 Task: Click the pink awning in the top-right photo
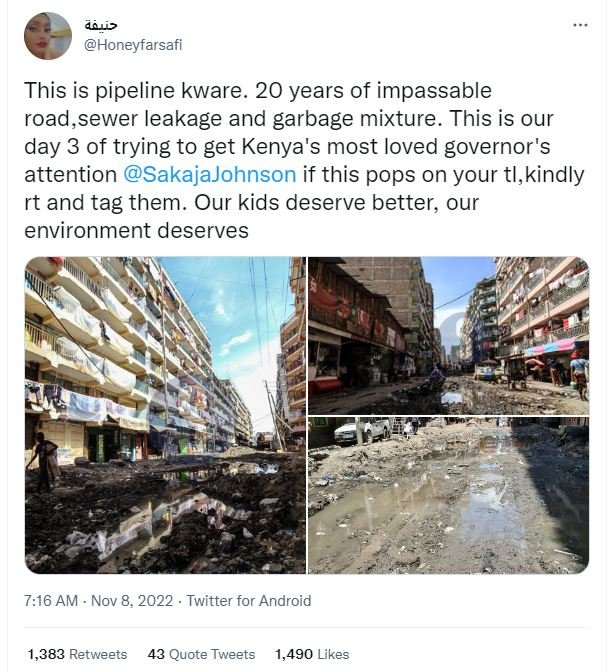(x=552, y=349)
